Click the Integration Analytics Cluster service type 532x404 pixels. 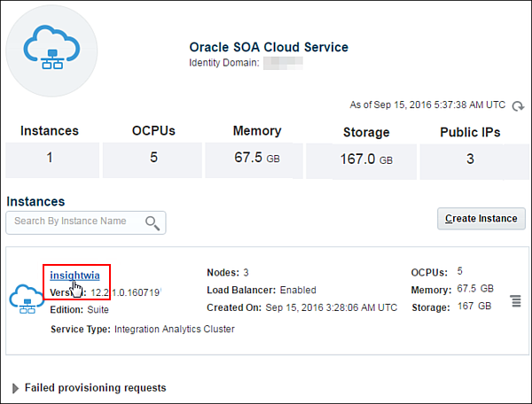(x=175, y=329)
